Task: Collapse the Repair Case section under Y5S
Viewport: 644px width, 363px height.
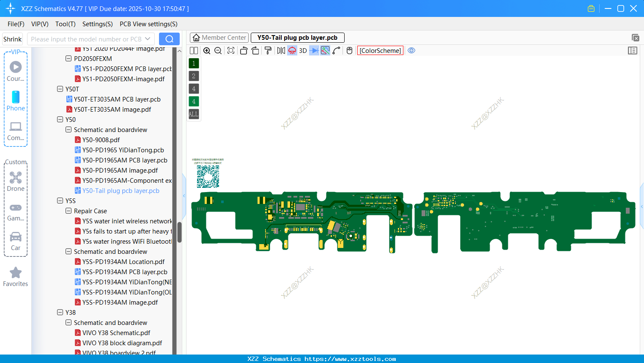Action: tap(68, 211)
